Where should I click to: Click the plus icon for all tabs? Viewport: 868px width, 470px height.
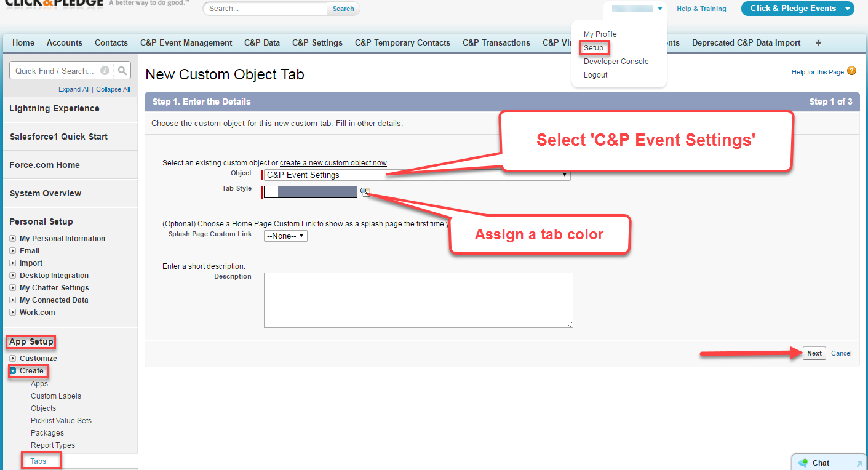click(818, 42)
